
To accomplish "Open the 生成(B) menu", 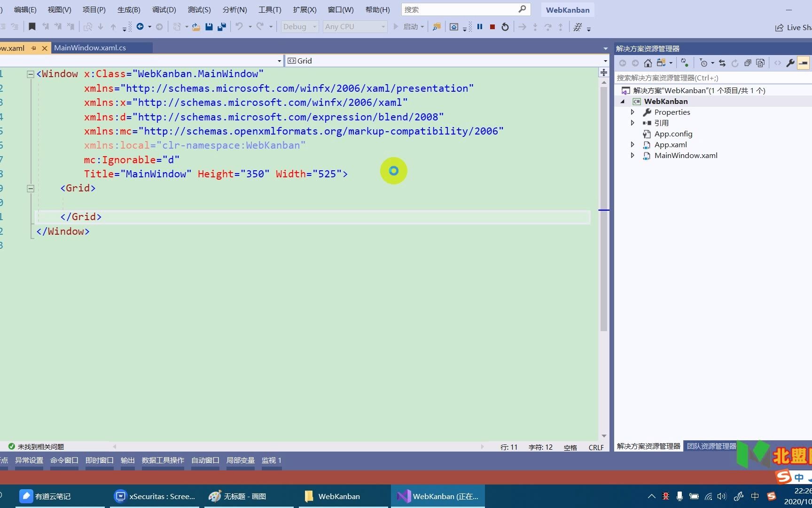I will click(129, 9).
